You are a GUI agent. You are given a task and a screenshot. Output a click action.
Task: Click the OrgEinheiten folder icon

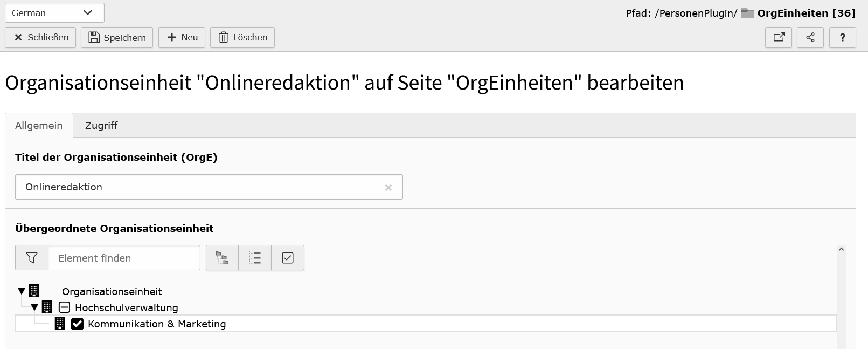pos(747,13)
